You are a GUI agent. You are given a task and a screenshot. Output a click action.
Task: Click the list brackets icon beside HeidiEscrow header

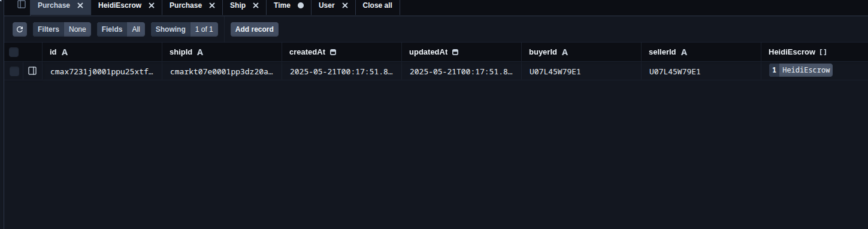pyautogui.click(x=823, y=52)
